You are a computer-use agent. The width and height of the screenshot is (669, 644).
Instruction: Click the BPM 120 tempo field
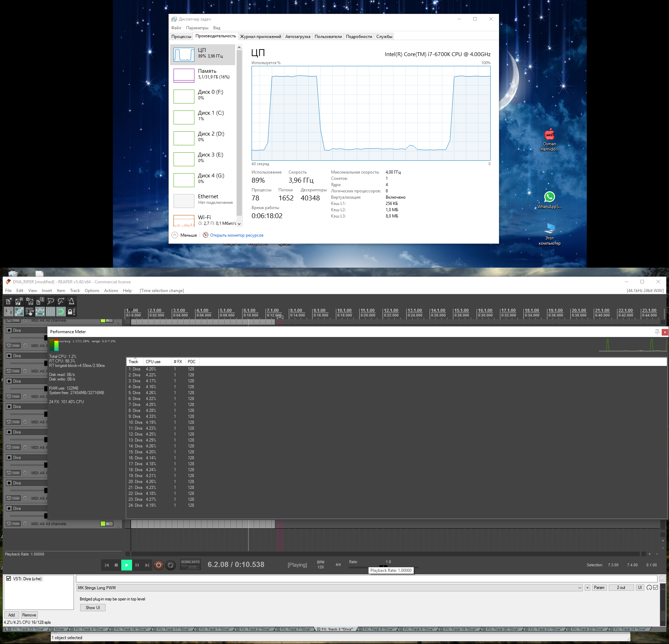tap(321, 565)
